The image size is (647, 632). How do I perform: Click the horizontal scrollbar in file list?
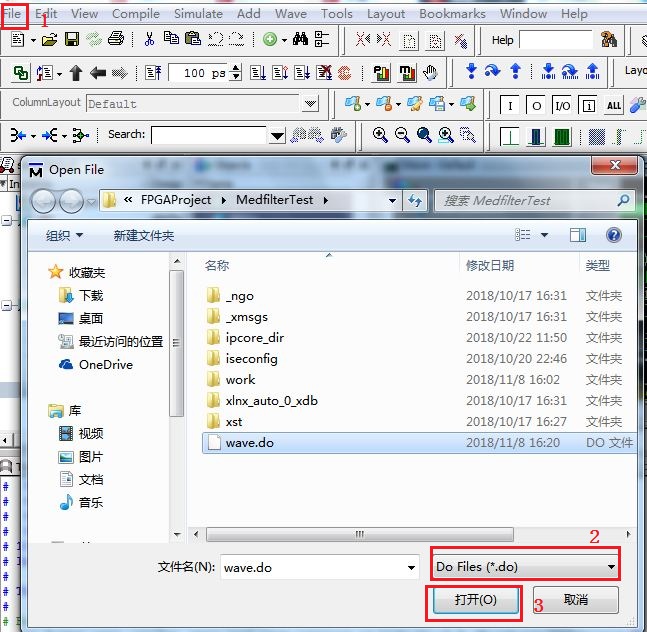[x=359, y=534]
